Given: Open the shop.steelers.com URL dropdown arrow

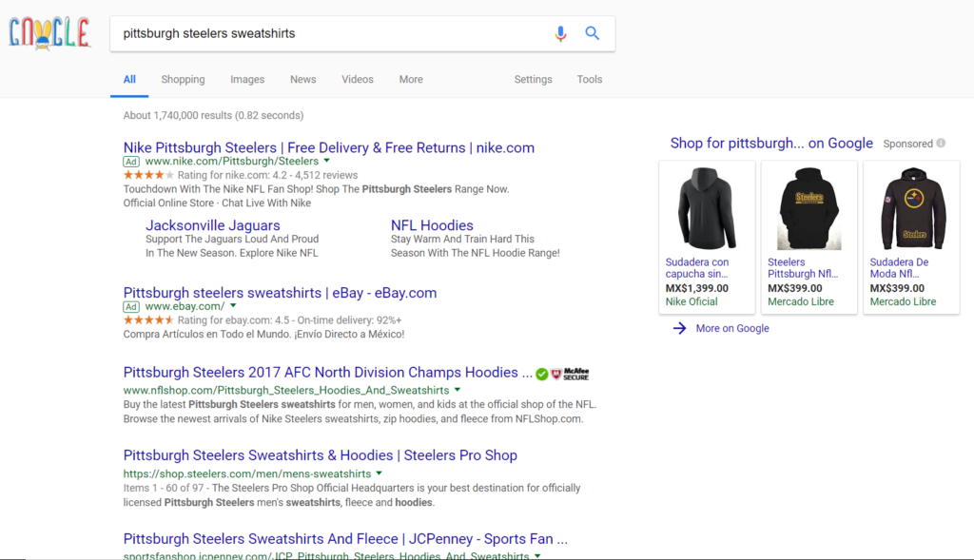Looking at the screenshot, I should pyautogui.click(x=379, y=473).
